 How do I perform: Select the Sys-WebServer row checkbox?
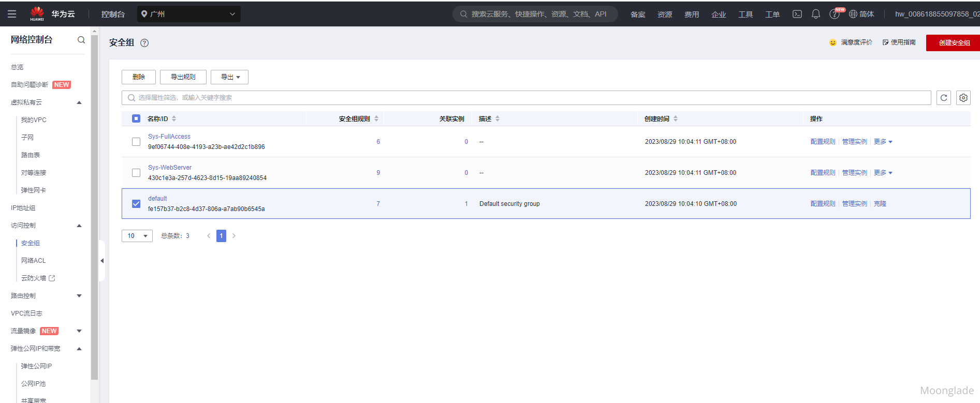click(136, 173)
